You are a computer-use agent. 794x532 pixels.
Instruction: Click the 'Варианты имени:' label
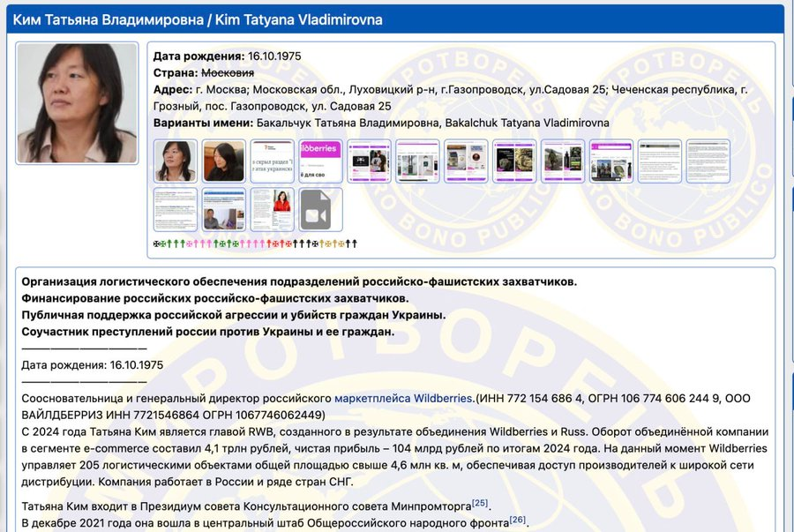click(x=203, y=123)
